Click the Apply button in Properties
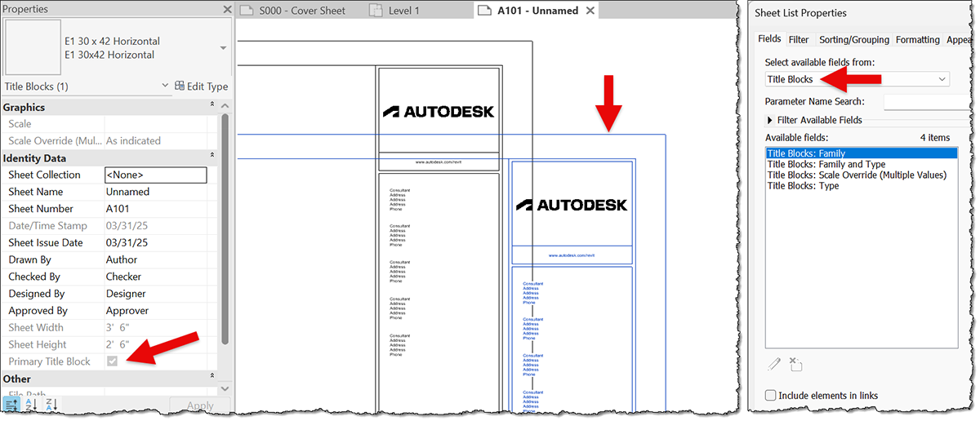 pyautogui.click(x=200, y=405)
